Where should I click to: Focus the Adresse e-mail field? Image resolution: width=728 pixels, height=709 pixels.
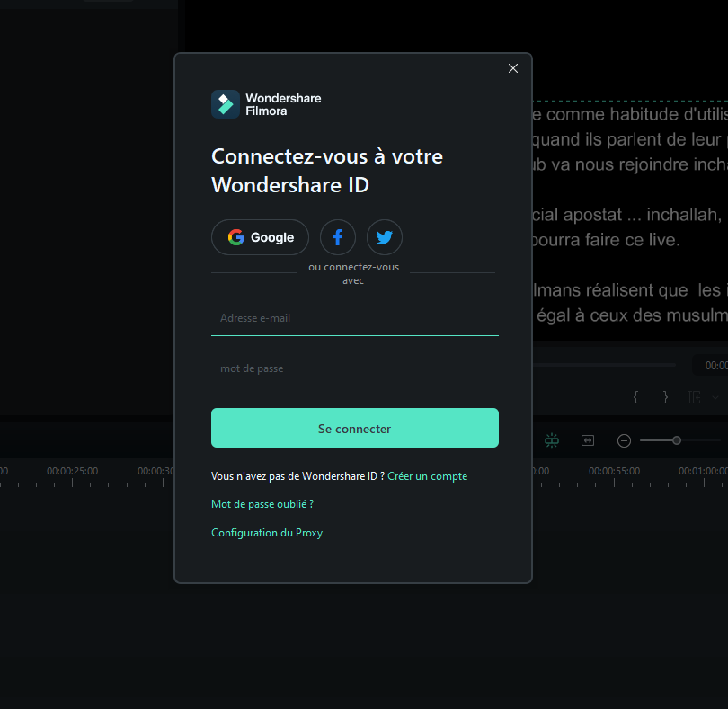[x=355, y=318]
